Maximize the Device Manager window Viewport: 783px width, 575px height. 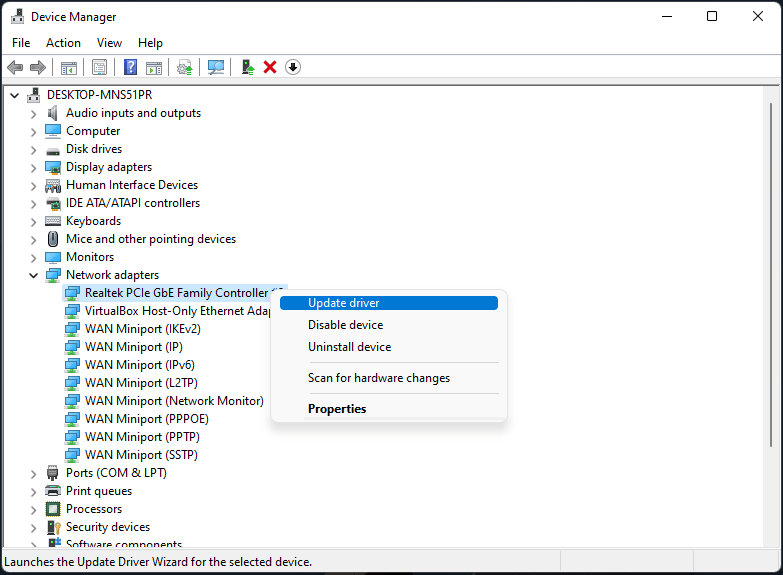pos(712,16)
